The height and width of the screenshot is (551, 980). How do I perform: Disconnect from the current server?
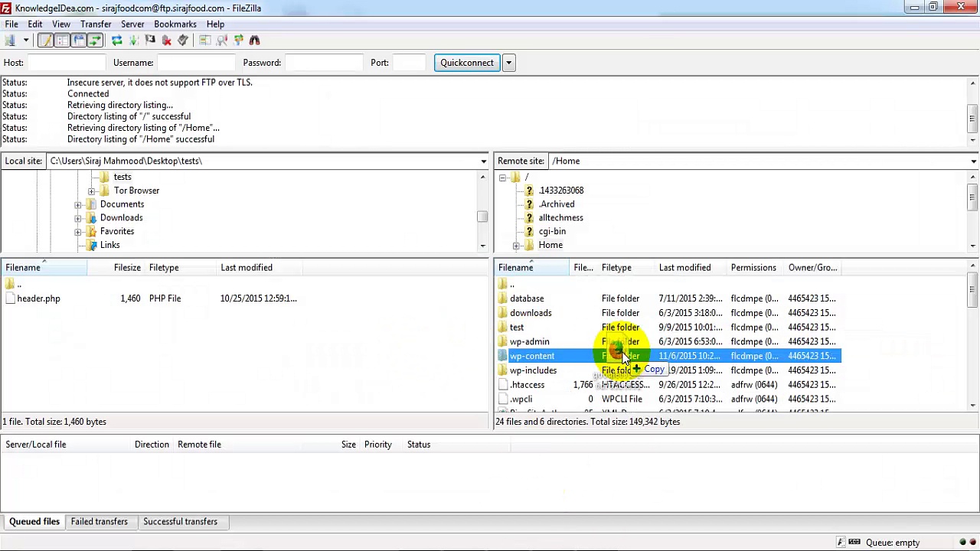click(x=167, y=40)
